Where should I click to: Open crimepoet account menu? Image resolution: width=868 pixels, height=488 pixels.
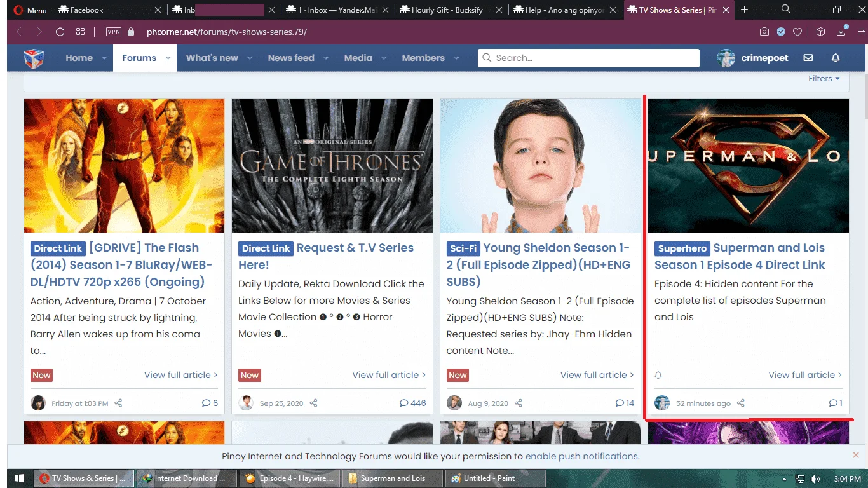pyautogui.click(x=752, y=58)
